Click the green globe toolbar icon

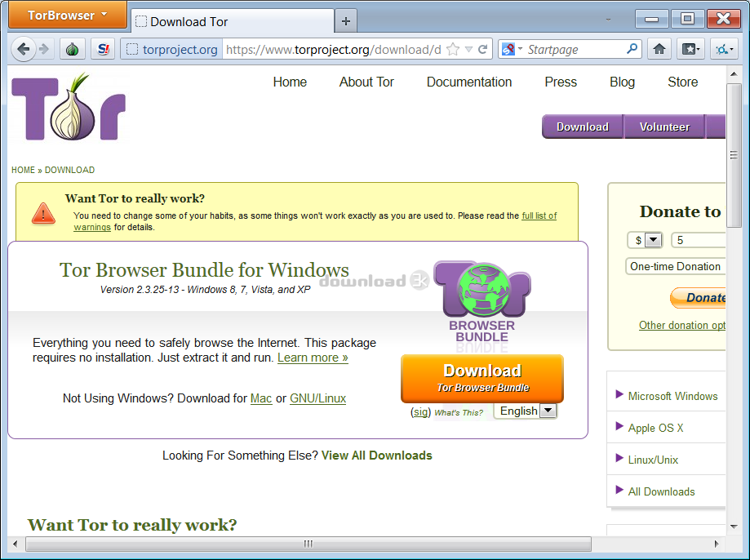72,49
